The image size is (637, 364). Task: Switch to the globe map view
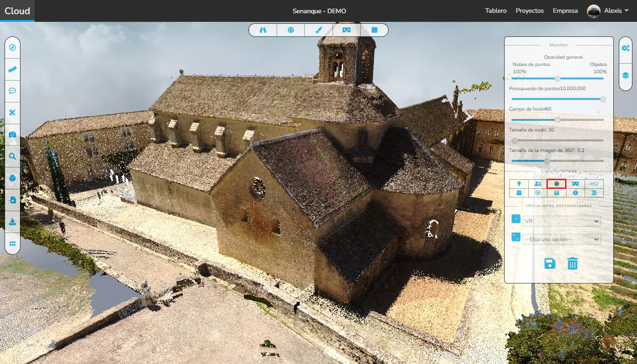coord(291,30)
